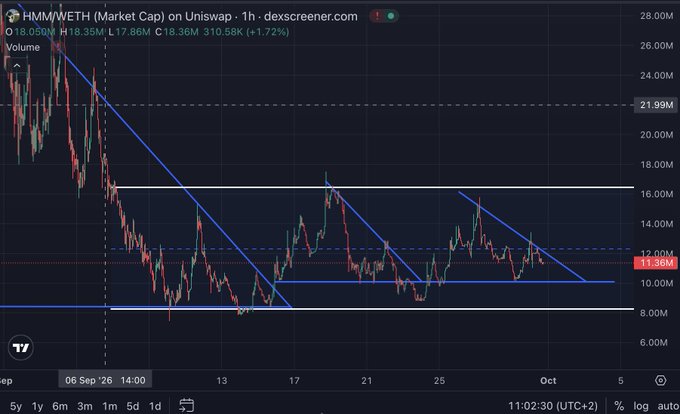
Task: Click the close value C18.36M
Action: (x=177, y=32)
